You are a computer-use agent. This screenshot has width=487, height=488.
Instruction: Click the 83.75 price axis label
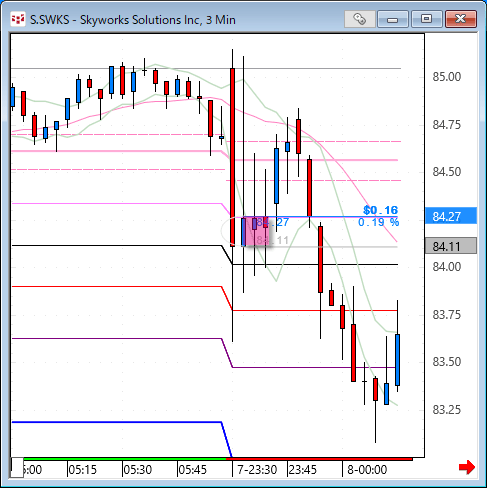(x=447, y=315)
